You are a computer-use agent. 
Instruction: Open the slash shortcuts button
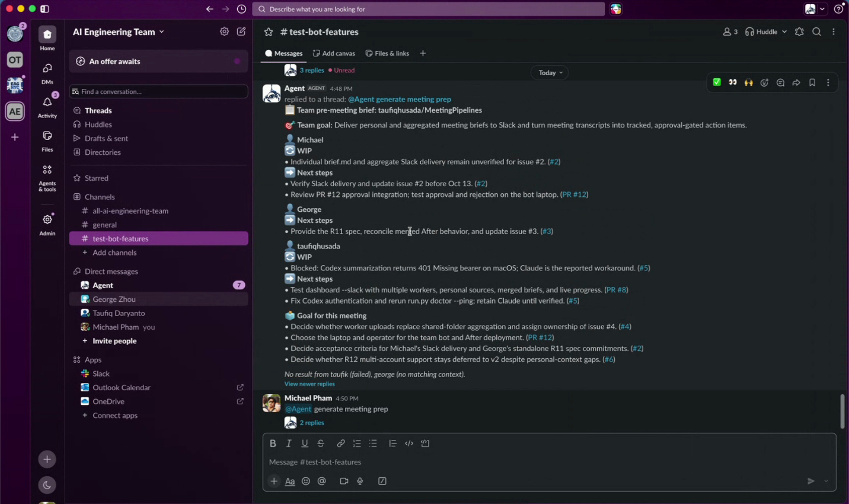382,481
